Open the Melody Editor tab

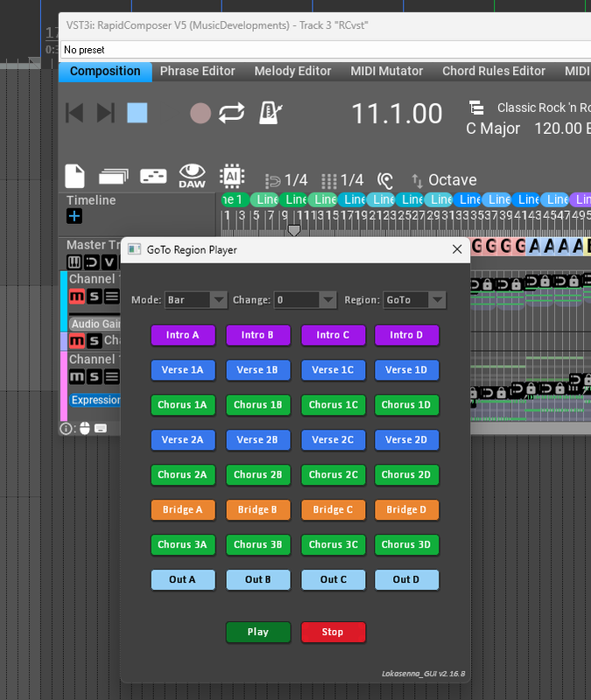coord(292,72)
